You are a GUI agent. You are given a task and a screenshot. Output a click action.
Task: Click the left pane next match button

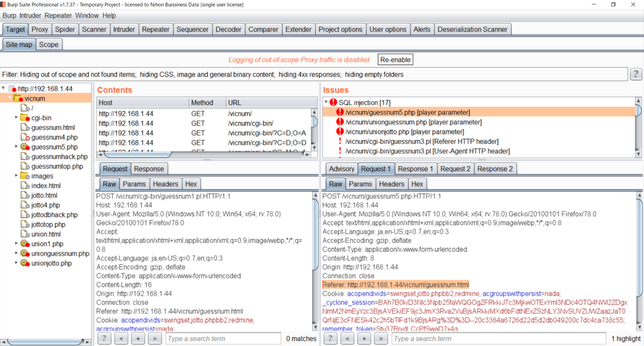[x=155, y=338]
